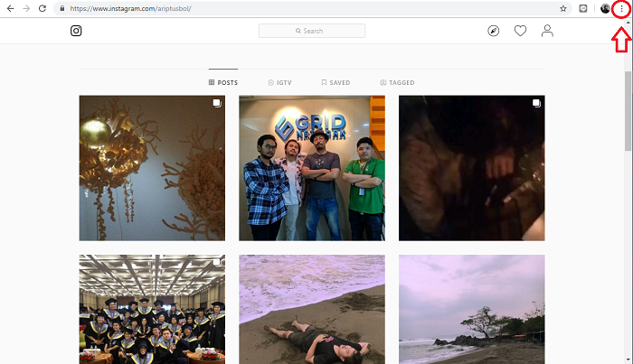The height and width of the screenshot is (364, 633).
Task: Open the graduation group photo post
Action: (x=152, y=309)
